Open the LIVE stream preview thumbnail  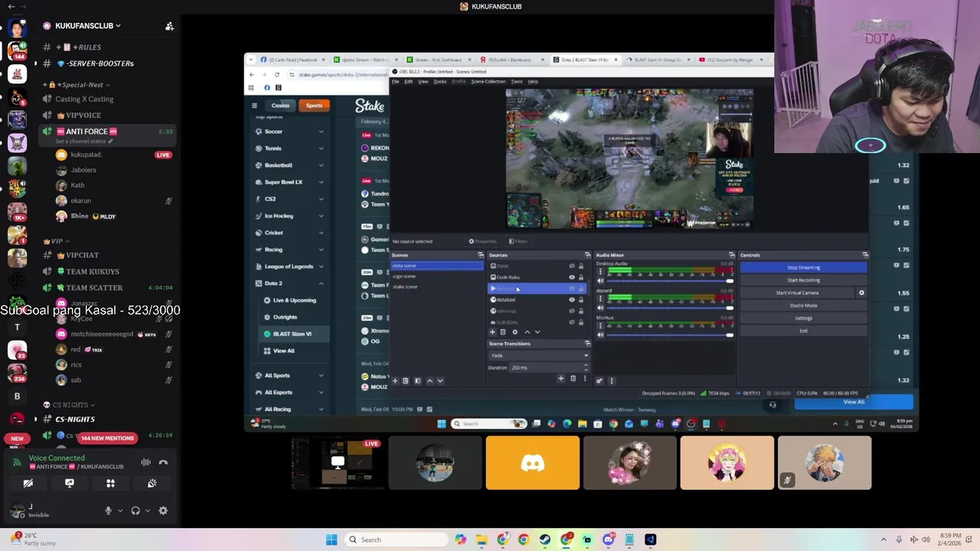point(338,463)
